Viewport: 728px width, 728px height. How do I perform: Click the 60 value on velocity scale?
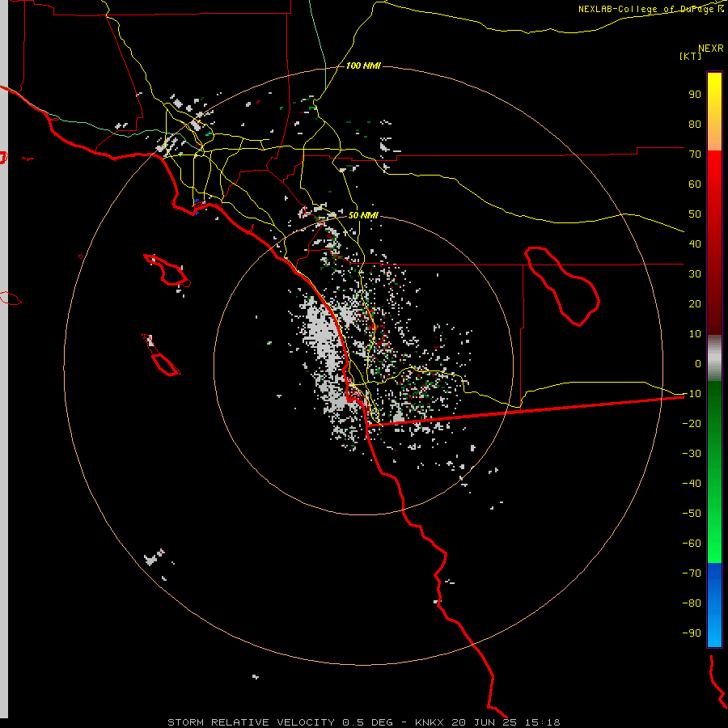point(695,184)
